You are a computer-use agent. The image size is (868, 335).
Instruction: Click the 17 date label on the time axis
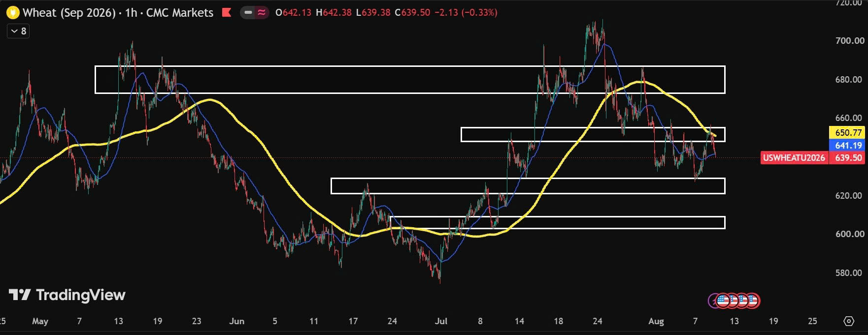click(353, 321)
